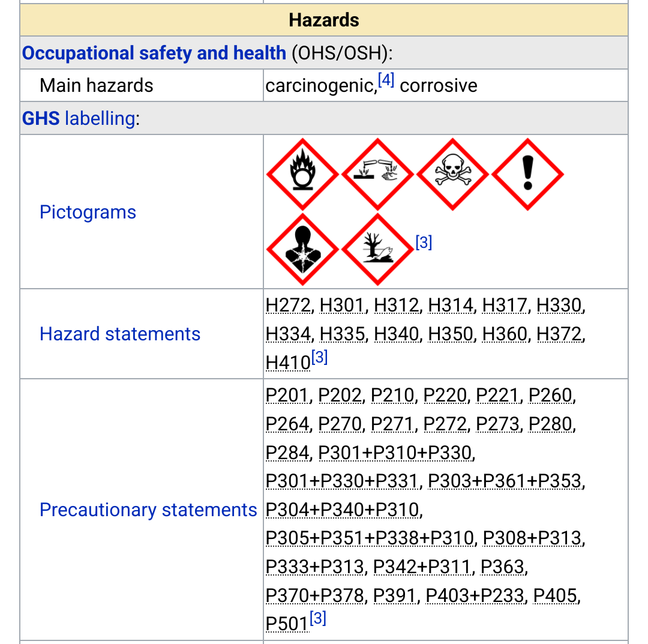Click the environmental hazard dead-tree pictogram

coord(377,249)
